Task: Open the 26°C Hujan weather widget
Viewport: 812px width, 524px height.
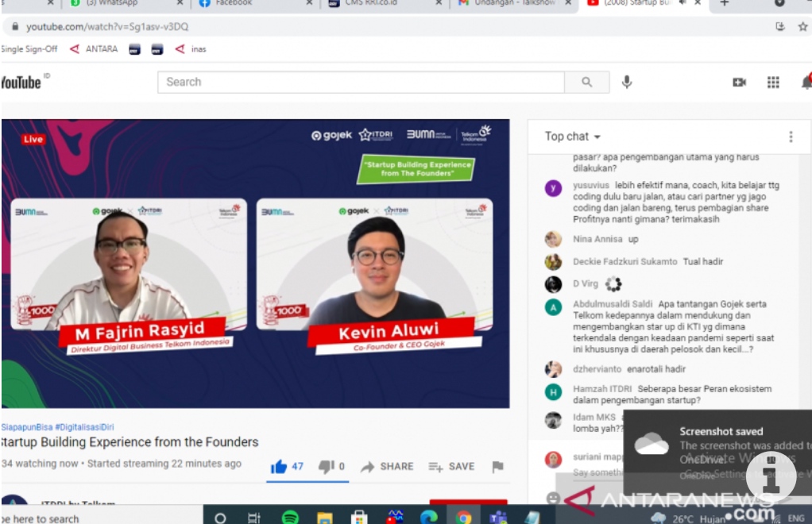Action: click(x=688, y=518)
